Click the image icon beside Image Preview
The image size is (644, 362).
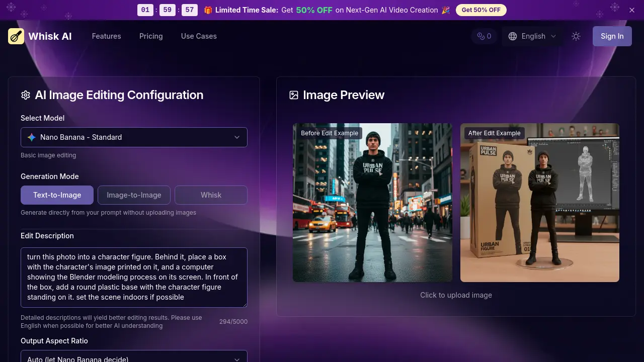pyautogui.click(x=294, y=95)
